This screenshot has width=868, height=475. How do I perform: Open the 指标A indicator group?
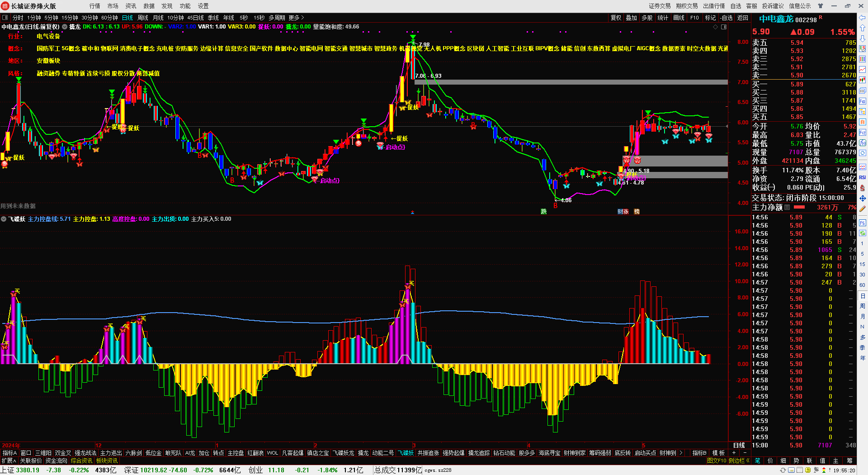9,453
